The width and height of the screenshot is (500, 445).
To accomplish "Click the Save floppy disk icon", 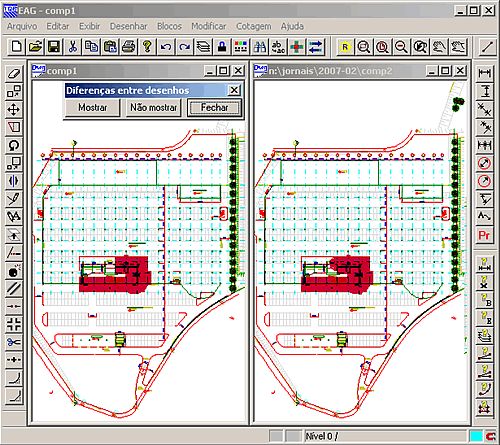I will pyautogui.click(x=54, y=47).
